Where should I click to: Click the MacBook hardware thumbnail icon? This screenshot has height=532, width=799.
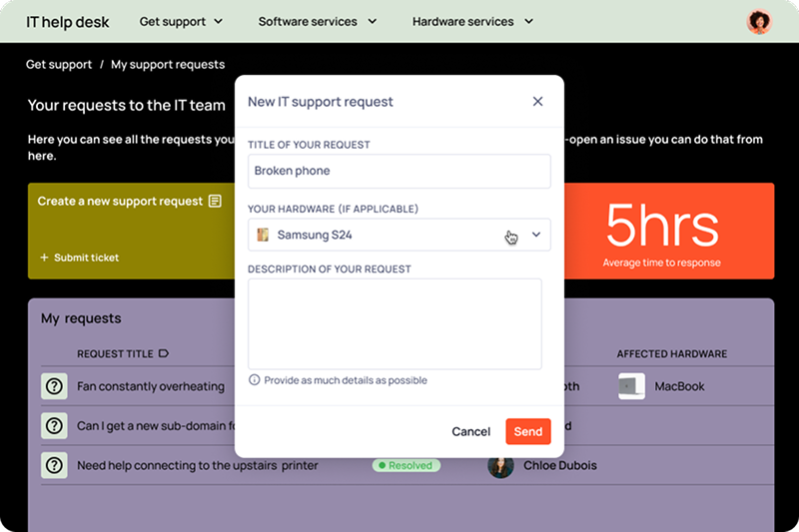pos(631,386)
